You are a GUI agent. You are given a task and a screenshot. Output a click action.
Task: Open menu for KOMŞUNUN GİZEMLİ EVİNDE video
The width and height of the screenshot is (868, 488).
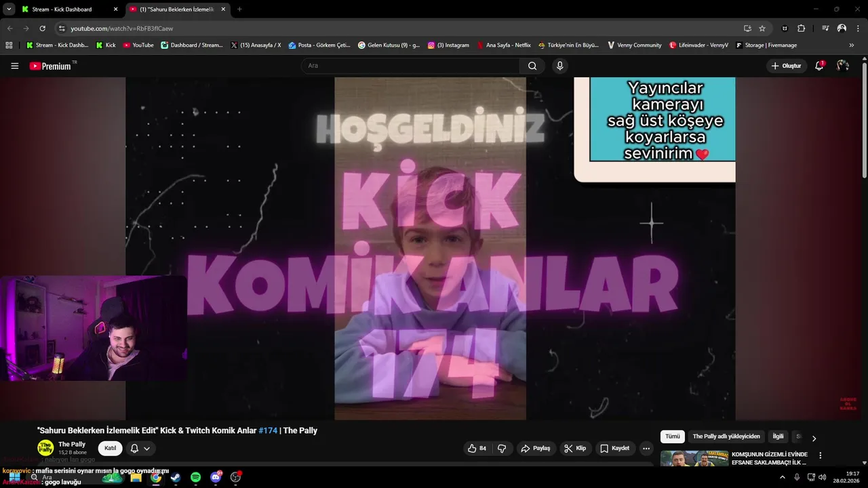820,455
